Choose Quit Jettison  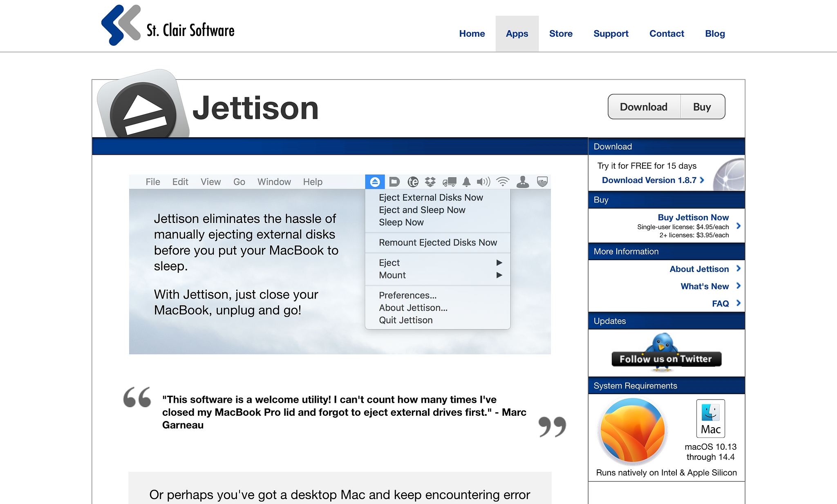(405, 320)
